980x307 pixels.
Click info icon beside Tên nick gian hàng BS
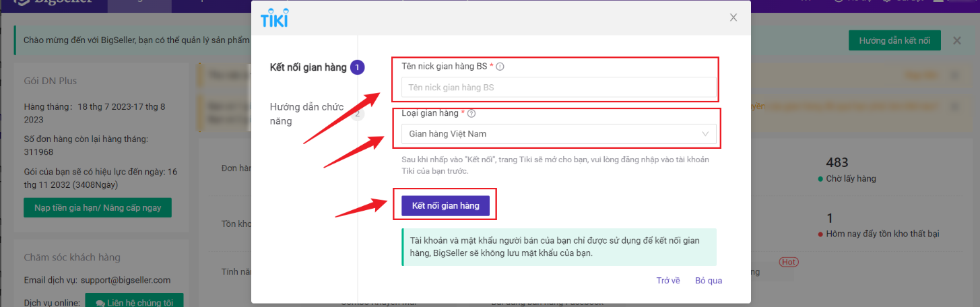tap(500, 66)
